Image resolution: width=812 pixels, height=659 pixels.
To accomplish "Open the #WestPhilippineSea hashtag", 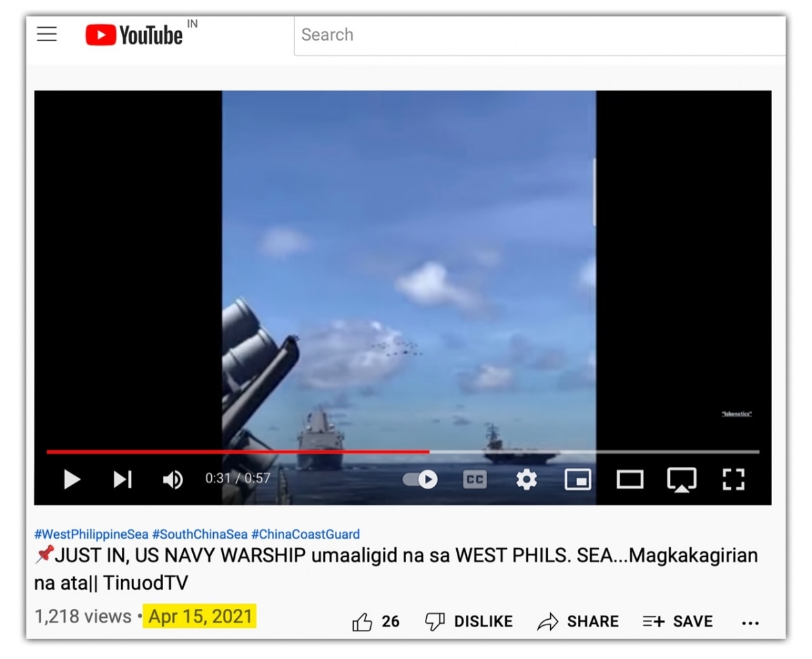I will point(91,535).
